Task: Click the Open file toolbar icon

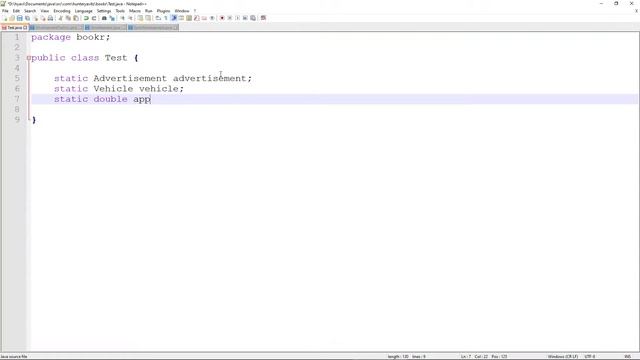Action: pyautogui.click(x=12, y=18)
